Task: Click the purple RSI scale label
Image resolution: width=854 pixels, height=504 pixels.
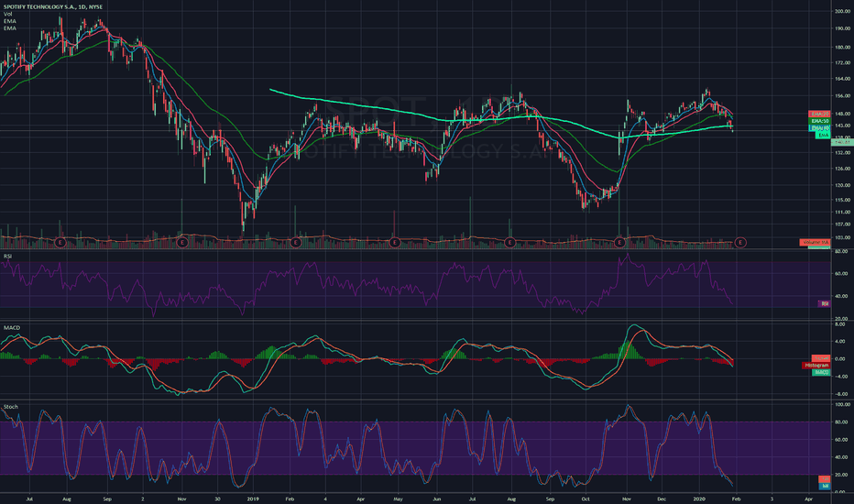Action: click(824, 304)
